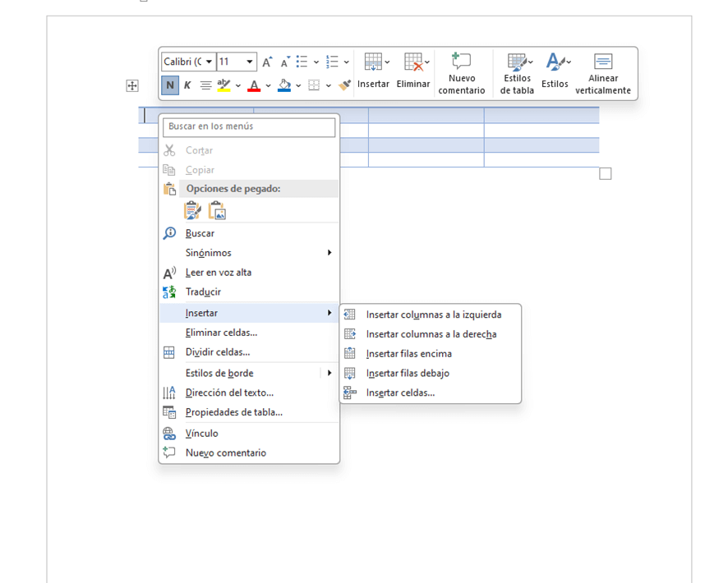Click the format painter brush icon
This screenshot has height=583, width=728.
[345, 85]
